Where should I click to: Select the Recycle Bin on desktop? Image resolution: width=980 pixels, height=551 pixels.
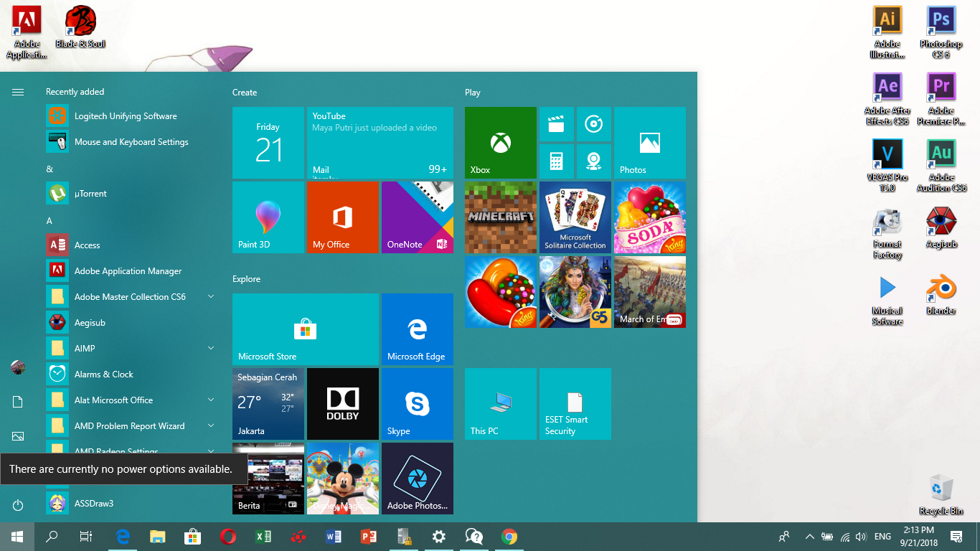click(941, 494)
